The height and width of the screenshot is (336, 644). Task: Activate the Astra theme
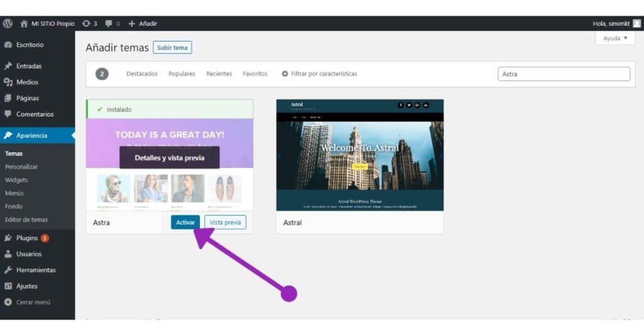coord(186,222)
